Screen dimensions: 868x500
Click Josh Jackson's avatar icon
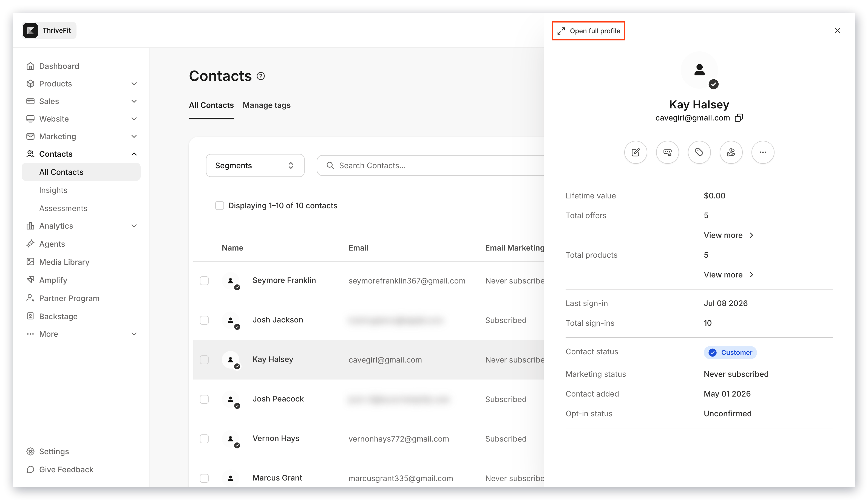pos(231,321)
